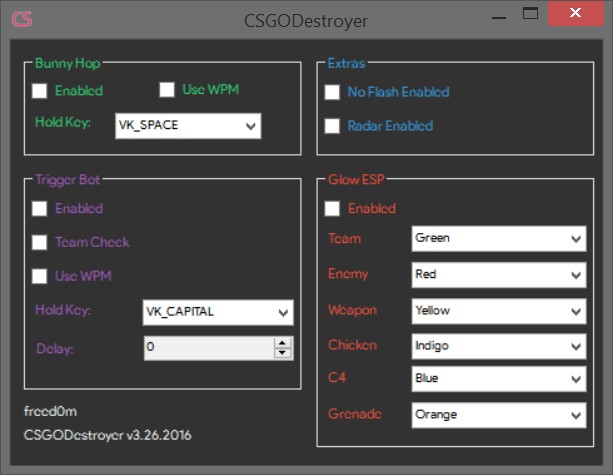Open Bunny Hop Hold Key dropdown VK_SPACE
This screenshot has width=613, height=475.
(188, 125)
